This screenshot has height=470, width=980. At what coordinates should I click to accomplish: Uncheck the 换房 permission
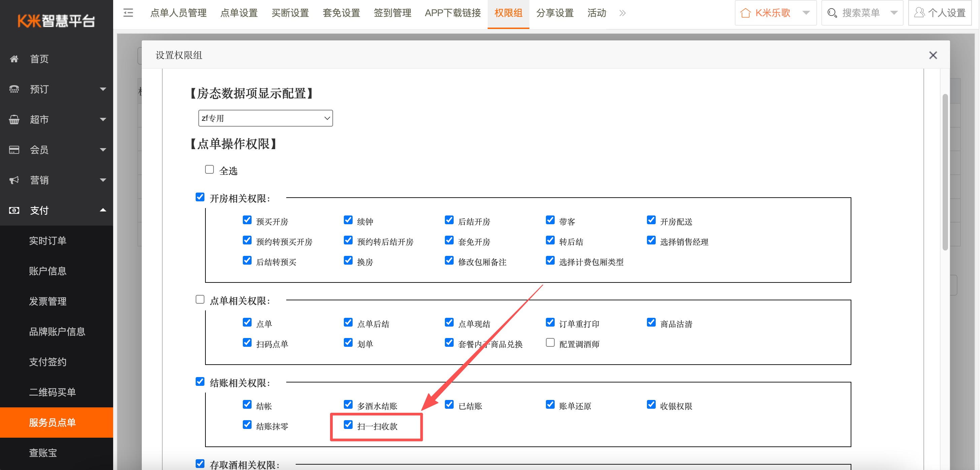[348, 260]
